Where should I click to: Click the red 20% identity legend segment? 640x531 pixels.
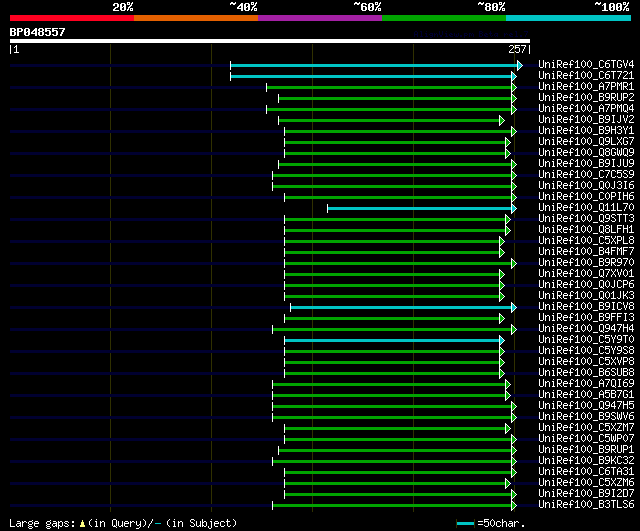tap(72, 18)
